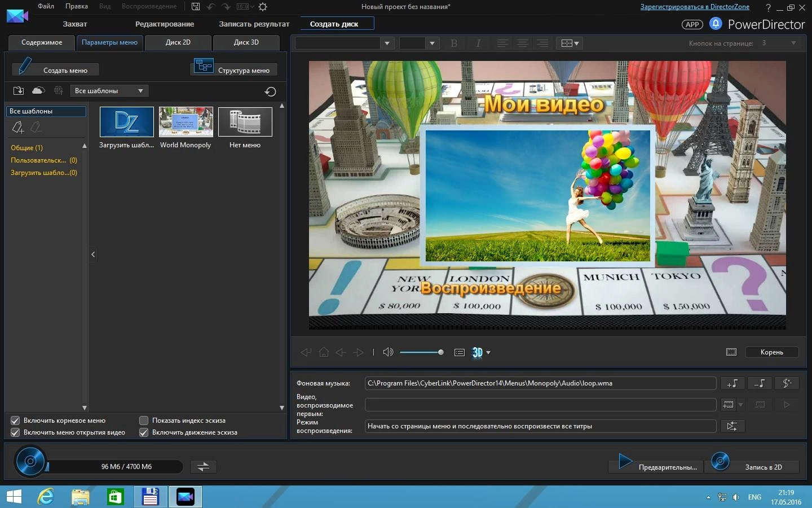Click the add tag icon
Screen dimensions: 812x508
pyautogui.click(x=18, y=128)
